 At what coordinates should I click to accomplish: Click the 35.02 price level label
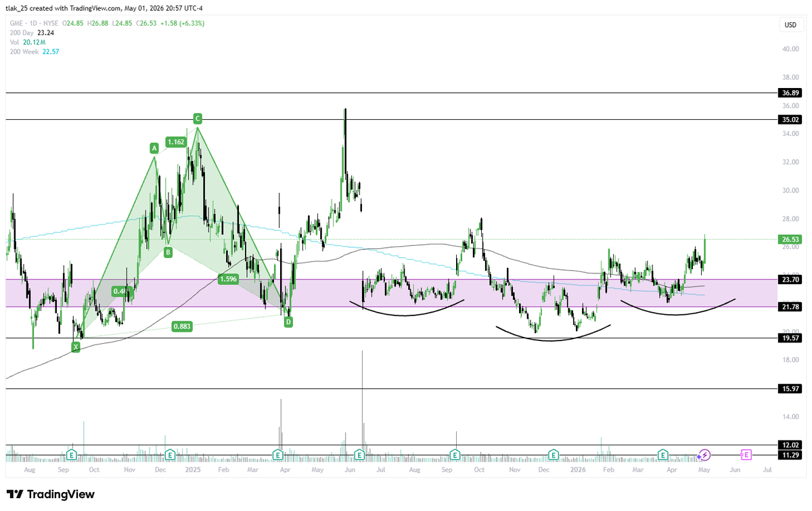coord(790,120)
